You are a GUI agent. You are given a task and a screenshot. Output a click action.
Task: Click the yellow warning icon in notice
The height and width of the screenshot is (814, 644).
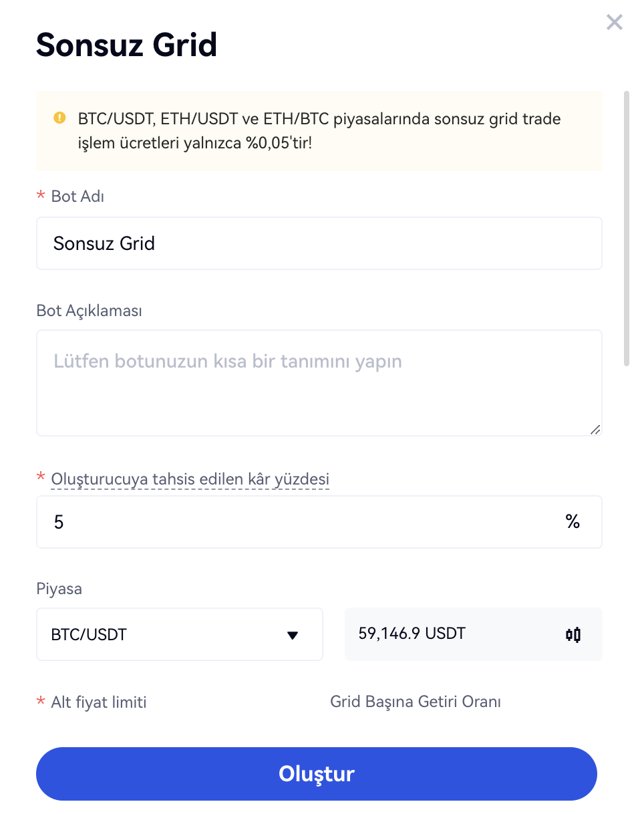pyautogui.click(x=60, y=118)
